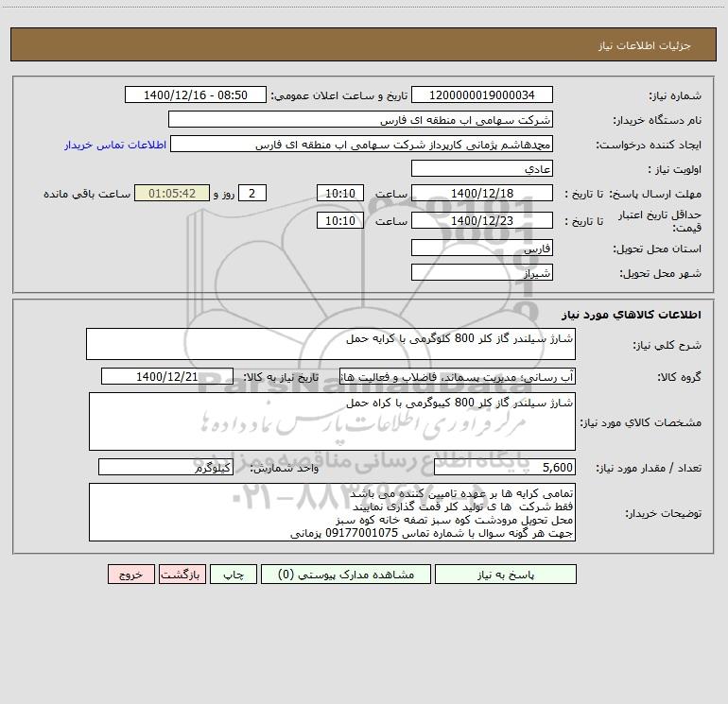The width and height of the screenshot is (728, 704).
Task: Click the پاسخ به نیاز button
Action: pyautogui.click(x=505, y=574)
